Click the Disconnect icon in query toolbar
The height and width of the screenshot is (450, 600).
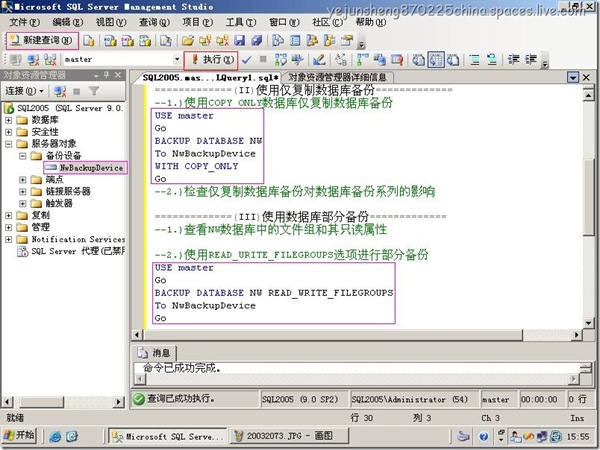click(x=33, y=60)
